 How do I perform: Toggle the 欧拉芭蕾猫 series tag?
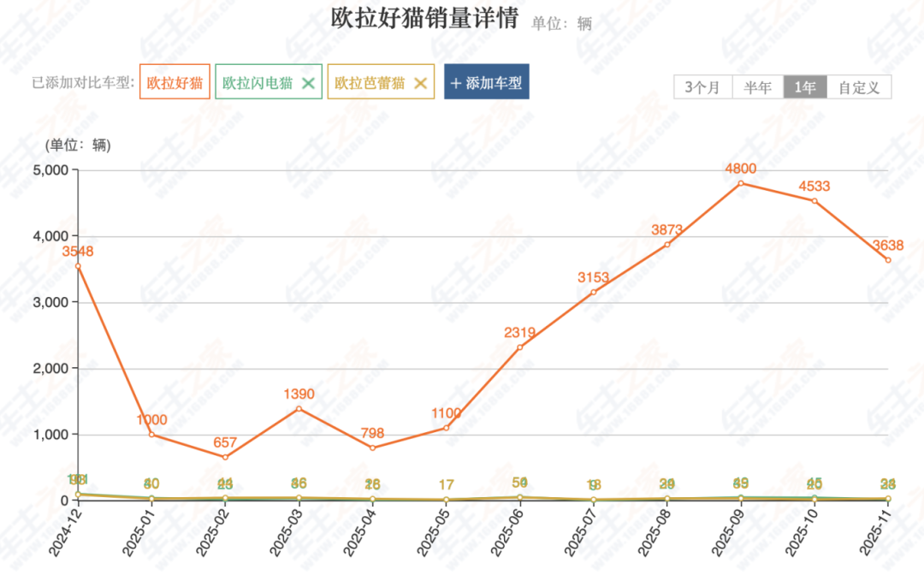click(x=370, y=83)
